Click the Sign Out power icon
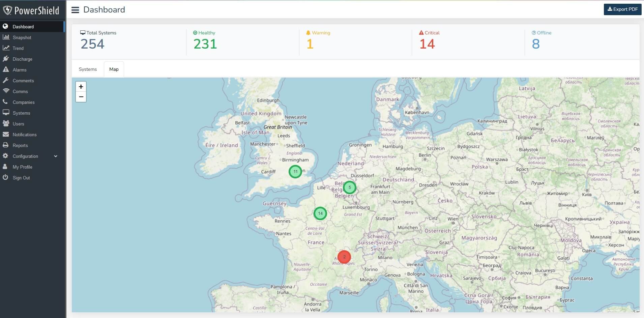644x318 pixels. pyautogui.click(x=5, y=177)
